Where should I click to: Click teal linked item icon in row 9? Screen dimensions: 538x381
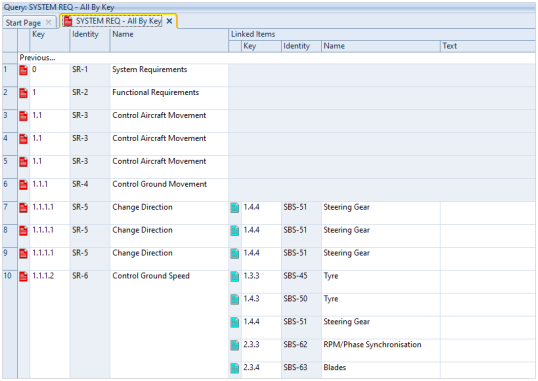(x=235, y=254)
